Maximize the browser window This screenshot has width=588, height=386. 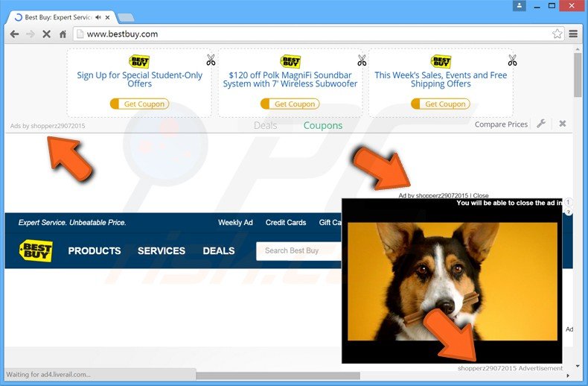coord(552,6)
